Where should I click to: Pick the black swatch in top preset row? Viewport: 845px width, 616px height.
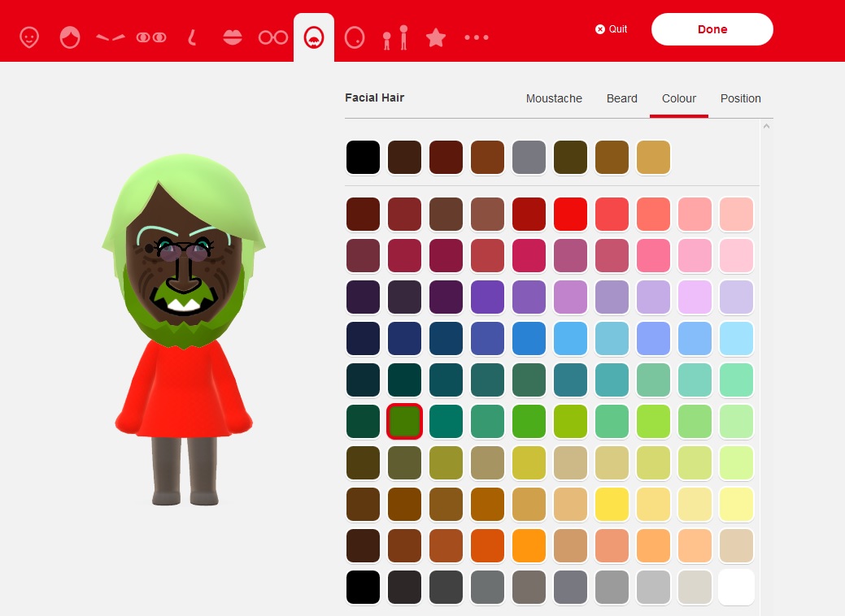(x=363, y=157)
